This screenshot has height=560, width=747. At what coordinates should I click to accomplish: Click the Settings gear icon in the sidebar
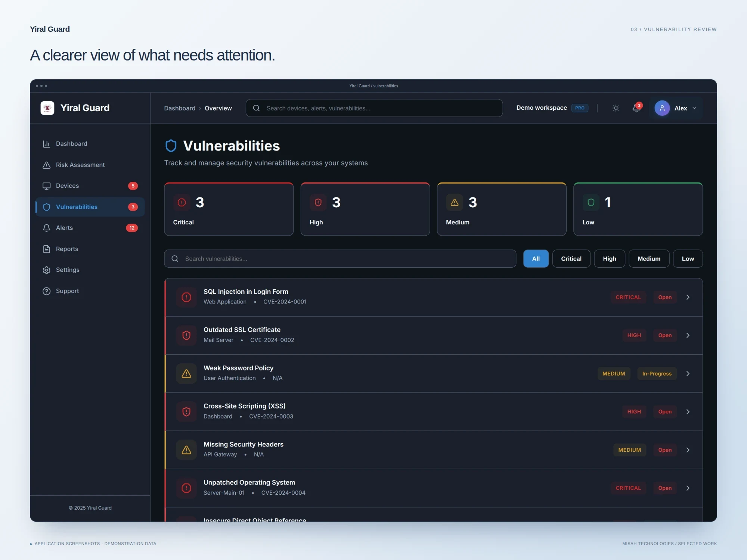point(46,270)
